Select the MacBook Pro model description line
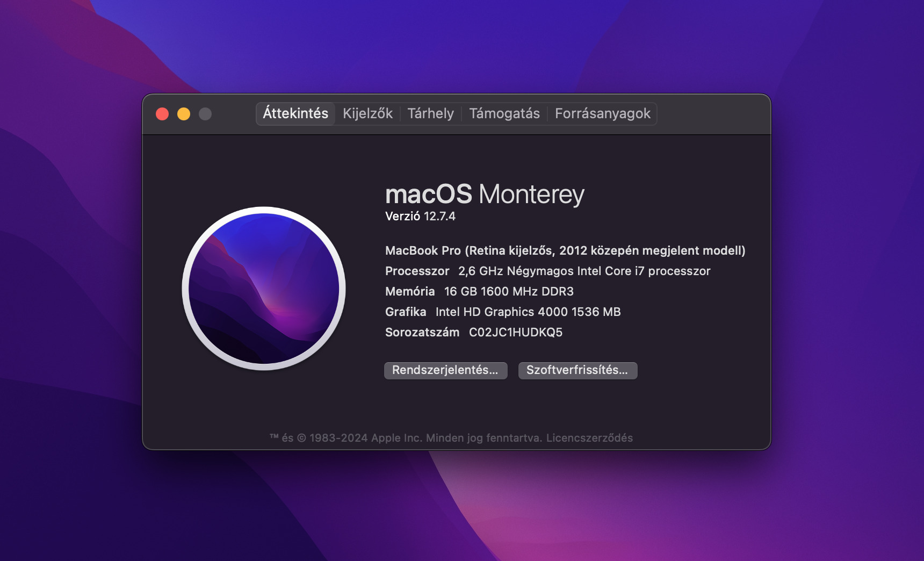 [x=565, y=250]
